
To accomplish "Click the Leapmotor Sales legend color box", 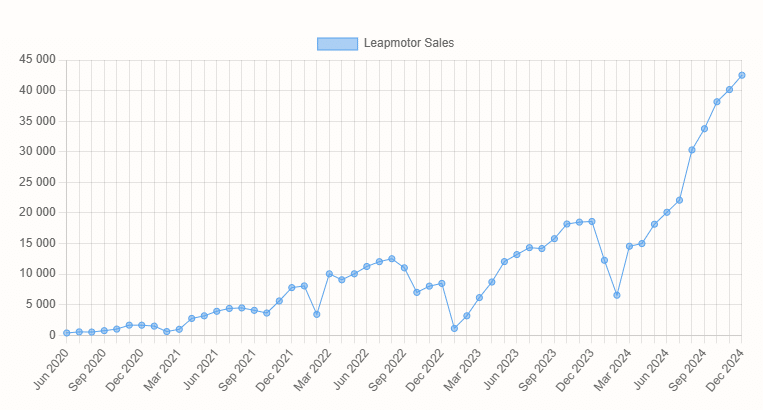I will [x=336, y=44].
